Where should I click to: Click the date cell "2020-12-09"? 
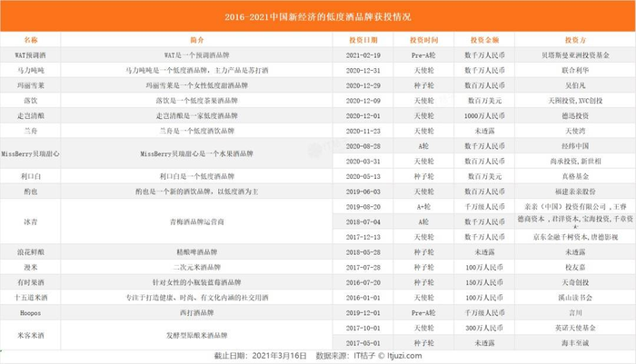pos(363,101)
